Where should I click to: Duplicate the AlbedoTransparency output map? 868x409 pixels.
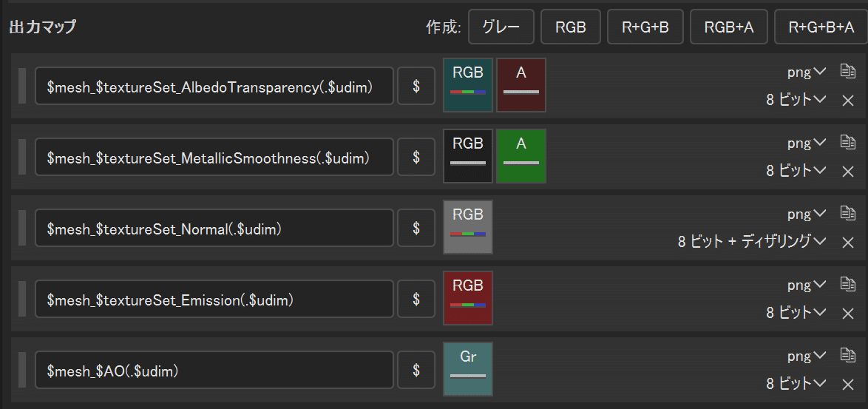coord(847,71)
